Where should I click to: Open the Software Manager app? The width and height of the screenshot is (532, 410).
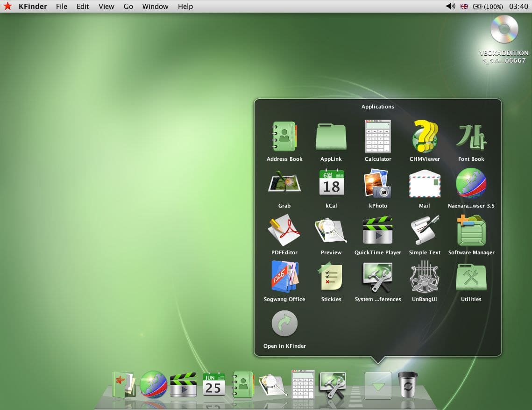tap(471, 230)
